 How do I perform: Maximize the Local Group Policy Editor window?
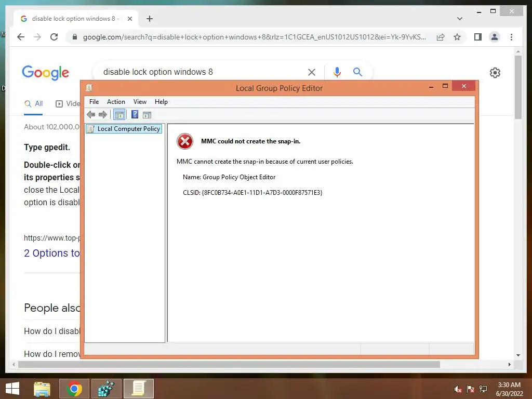point(445,86)
